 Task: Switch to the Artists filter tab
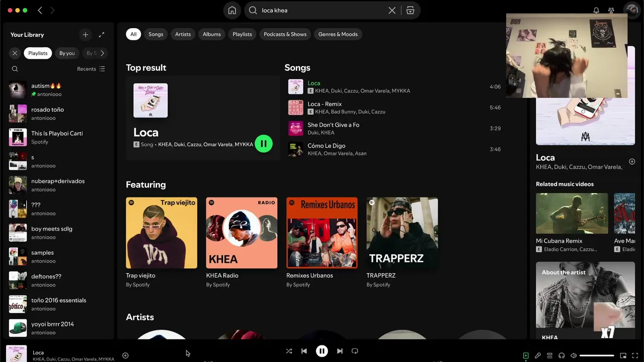[183, 34]
